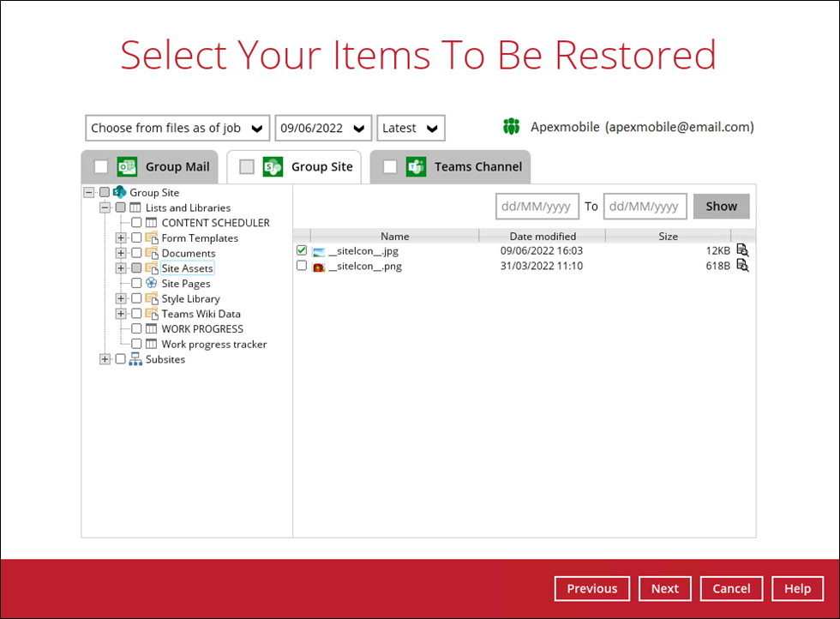This screenshot has width=840, height=619.
Task: Uncheck the __siteIcon__.jpg file checkbox
Action: (x=302, y=251)
